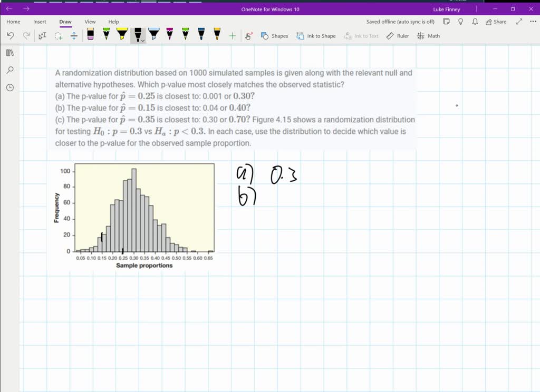Click the Ink to Shape button
540x392 pixels.
pyautogui.click(x=316, y=36)
